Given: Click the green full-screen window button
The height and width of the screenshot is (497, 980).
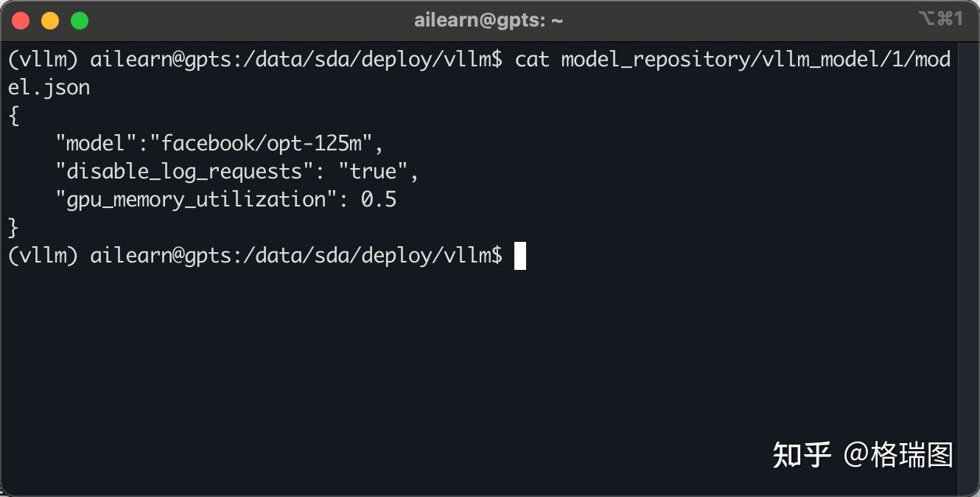Looking at the screenshot, I should coord(80,21).
